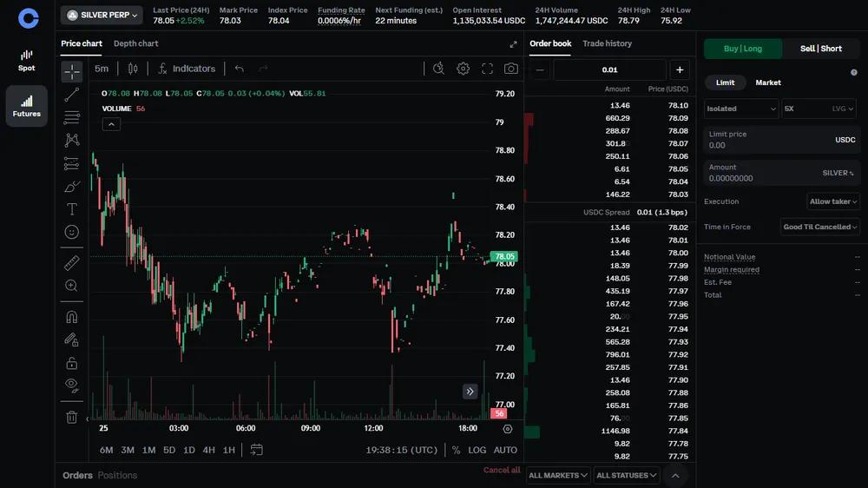This screenshot has width=868, height=488.
Task: Toggle magnet mode for drawings
Action: tap(72, 317)
